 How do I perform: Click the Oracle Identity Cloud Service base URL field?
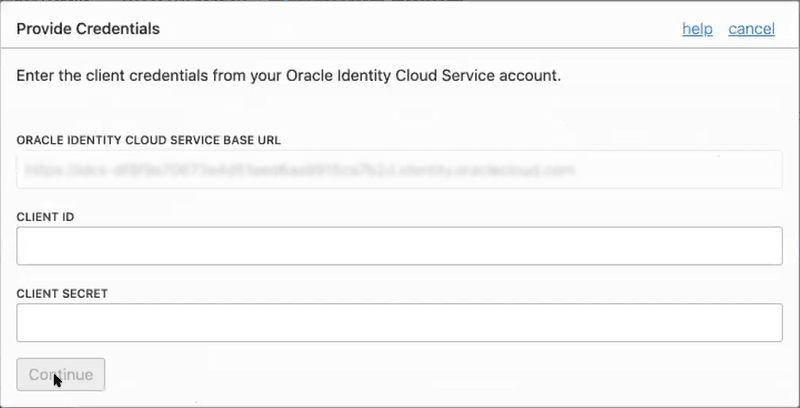[399, 170]
